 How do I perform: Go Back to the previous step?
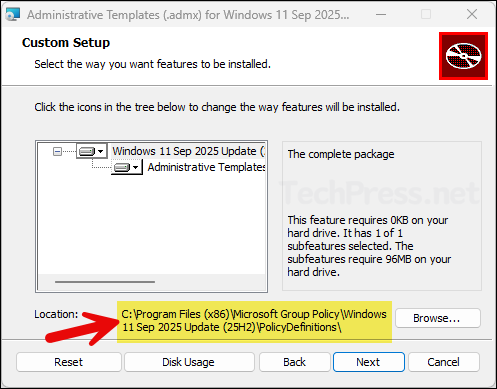(295, 362)
